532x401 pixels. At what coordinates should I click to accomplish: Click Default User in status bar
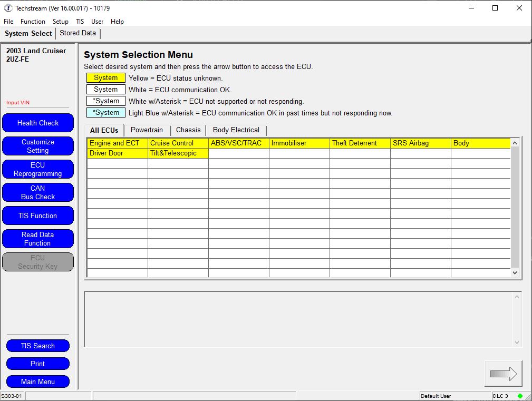pyautogui.click(x=436, y=396)
